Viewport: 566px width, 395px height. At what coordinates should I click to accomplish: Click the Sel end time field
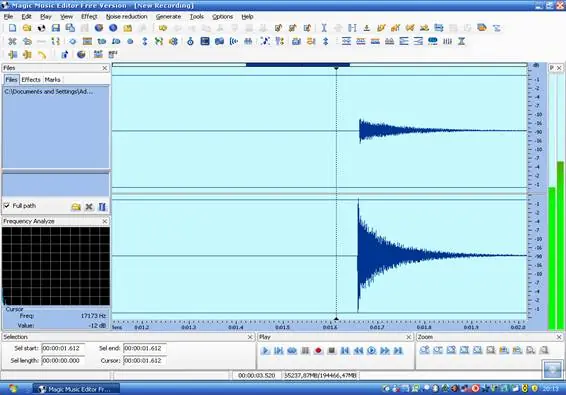[x=145, y=348]
